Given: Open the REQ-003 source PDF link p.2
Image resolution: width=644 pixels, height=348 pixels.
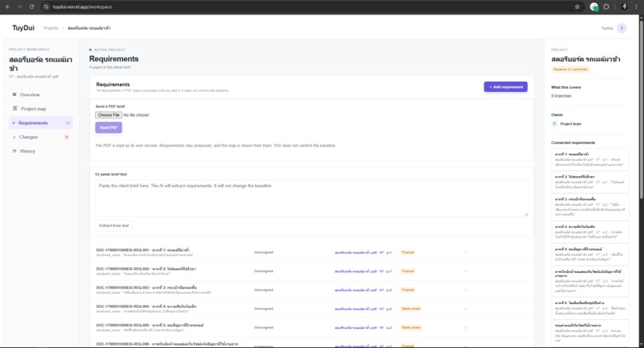Looking at the screenshot, I should 363,290.
